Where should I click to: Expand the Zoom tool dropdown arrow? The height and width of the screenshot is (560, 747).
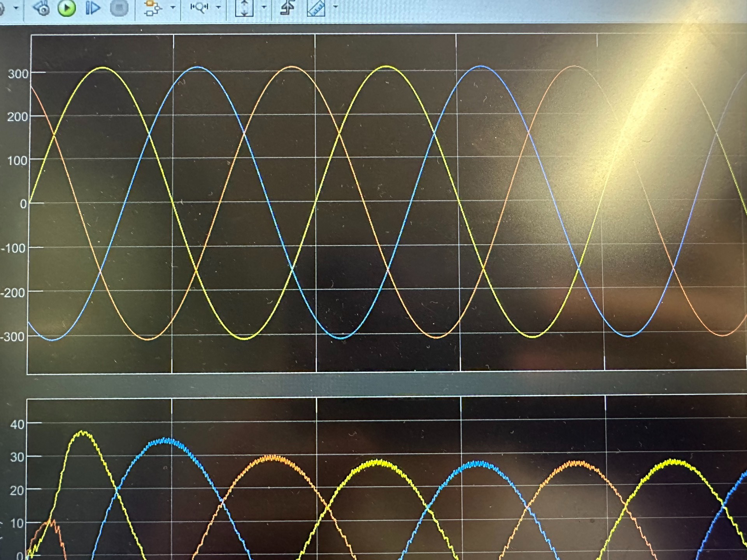click(x=218, y=7)
